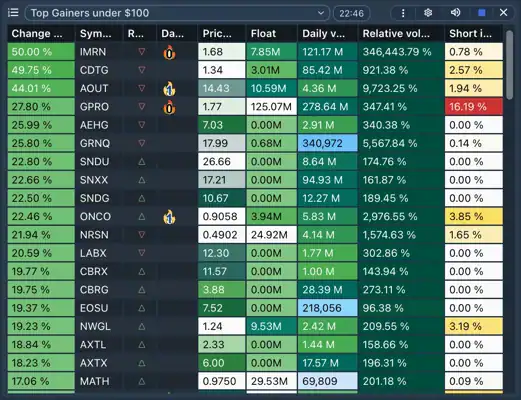Click the down triangle icon for NRSN

142,235
